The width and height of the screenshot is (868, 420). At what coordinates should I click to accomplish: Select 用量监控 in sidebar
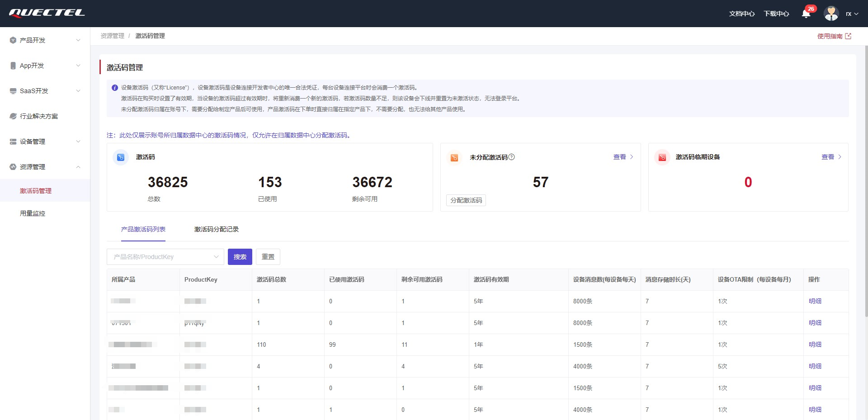[x=45, y=213]
